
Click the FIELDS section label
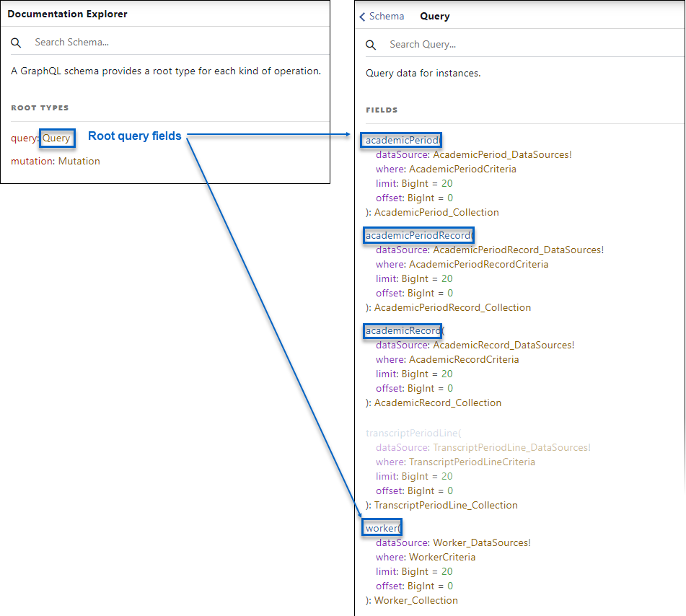click(382, 110)
